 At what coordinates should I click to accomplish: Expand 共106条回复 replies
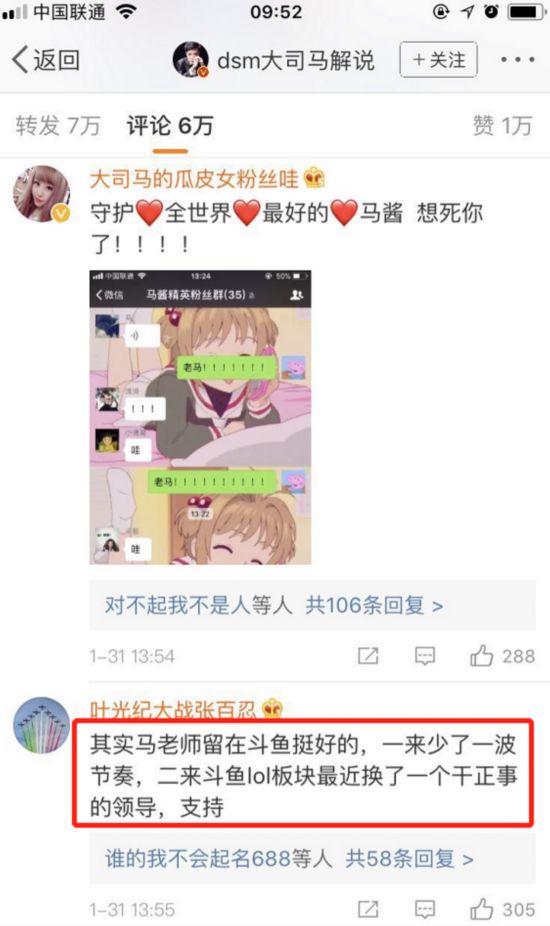tap(374, 605)
